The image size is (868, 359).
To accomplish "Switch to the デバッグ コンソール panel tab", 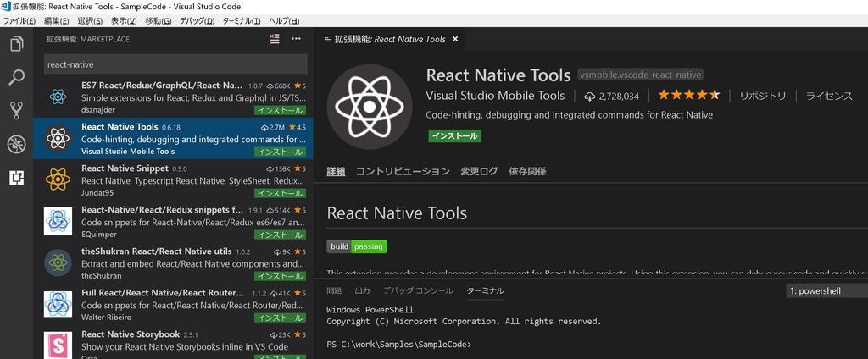I will tap(418, 290).
